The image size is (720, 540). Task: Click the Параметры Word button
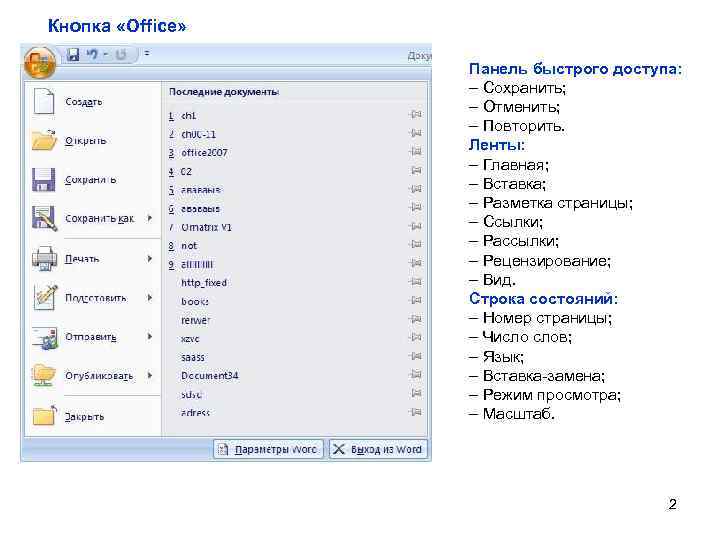[269, 449]
